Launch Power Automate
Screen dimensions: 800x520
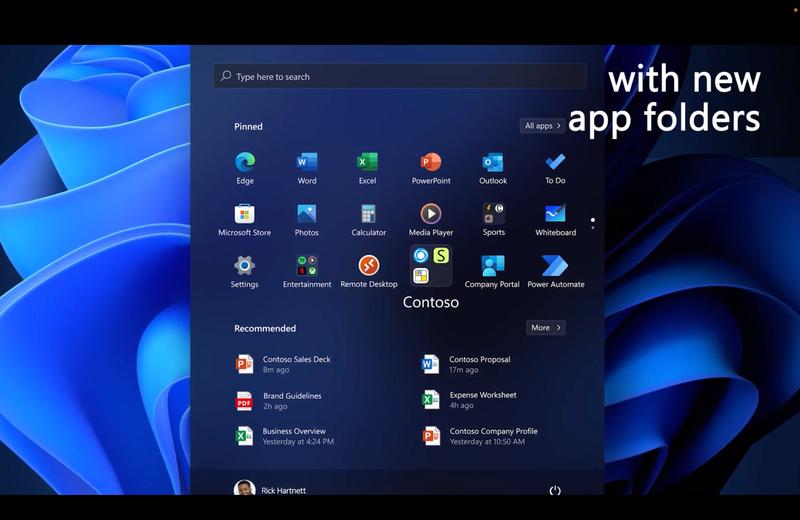pyautogui.click(x=556, y=272)
